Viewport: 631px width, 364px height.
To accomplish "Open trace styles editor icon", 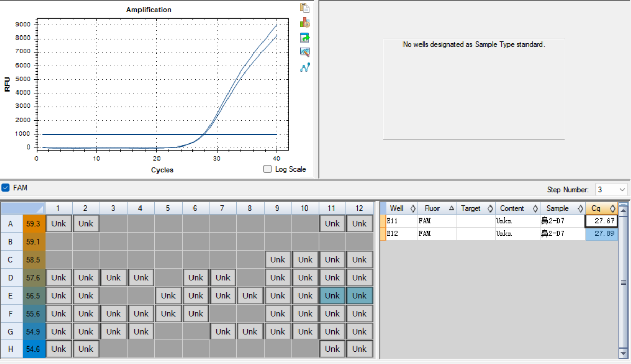I will (x=305, y=52).
